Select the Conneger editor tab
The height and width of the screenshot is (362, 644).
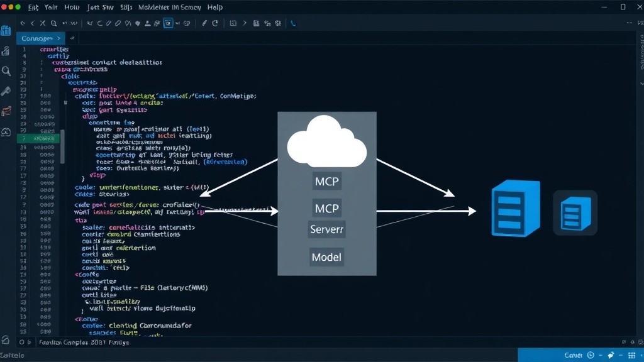click(x=41, y=38)
